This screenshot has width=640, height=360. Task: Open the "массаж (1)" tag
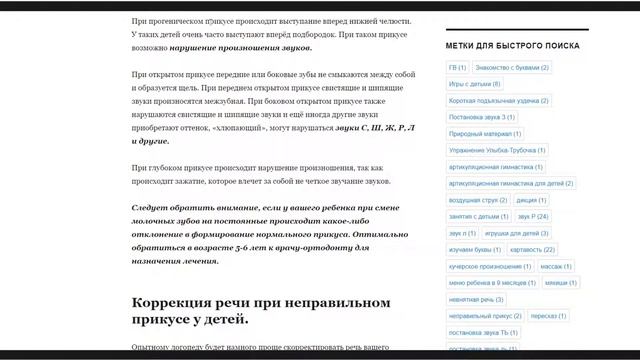(556, 266)
